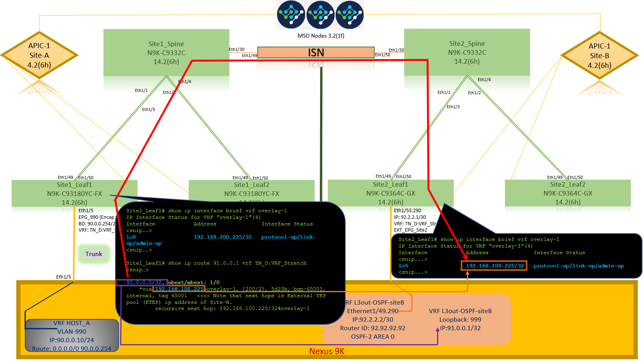Screen dimensions: 644x362
Task: Click the EXT_EPG_Site2 label
Action: click(x=411, y=230)
